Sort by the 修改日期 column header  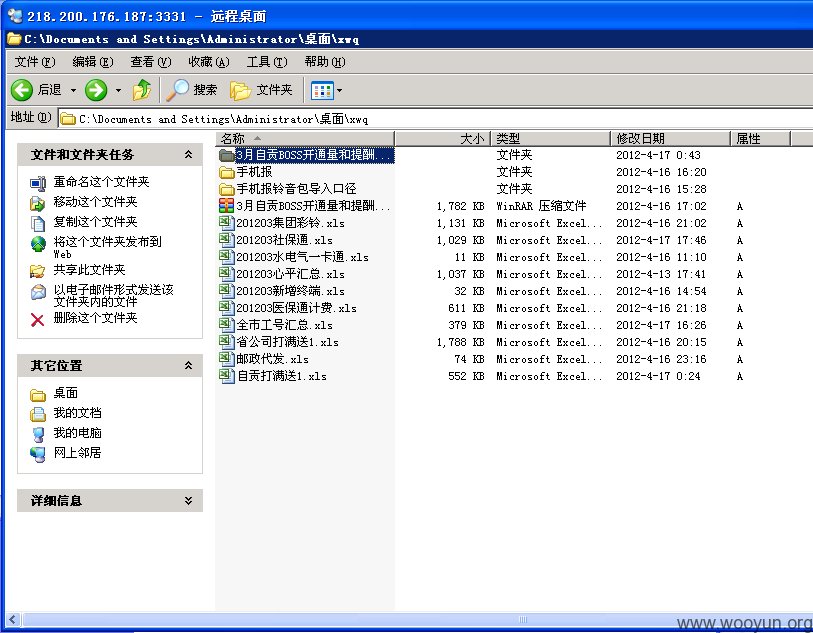click(x=671, y=138)
